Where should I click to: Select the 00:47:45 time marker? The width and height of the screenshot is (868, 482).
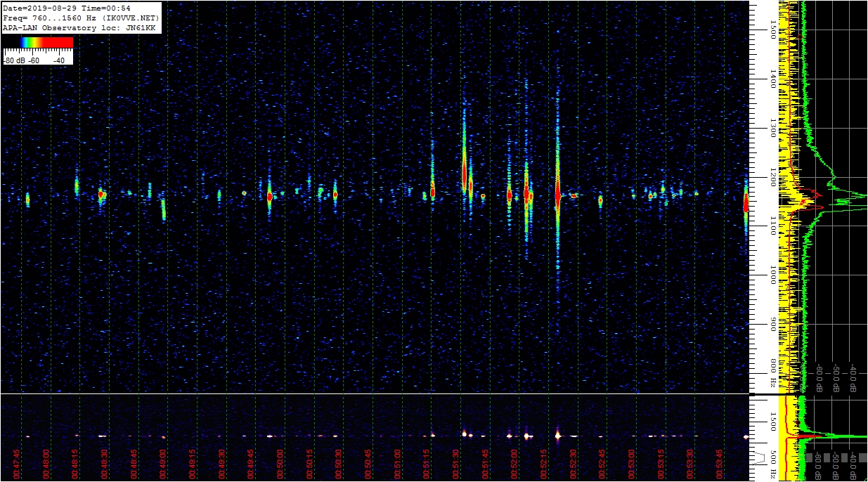pyautogui.click(x=17, y=464)
